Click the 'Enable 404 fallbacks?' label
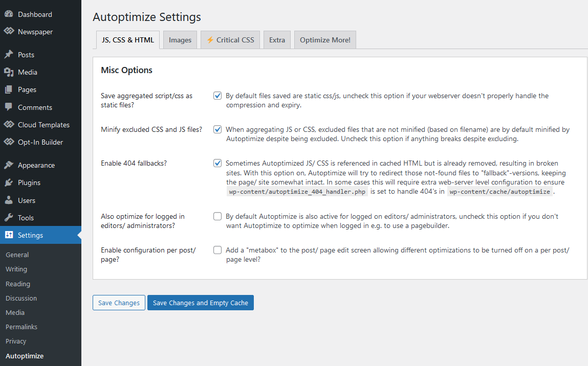The height and width of the screenshot is (366, 588). click(134, 164)
